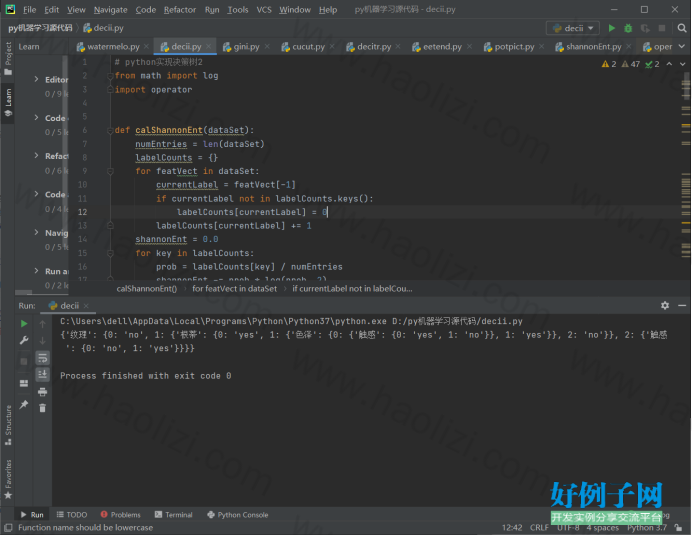Click the stop icon in top toolbar
692x535 pixels.
click(662, 28)
